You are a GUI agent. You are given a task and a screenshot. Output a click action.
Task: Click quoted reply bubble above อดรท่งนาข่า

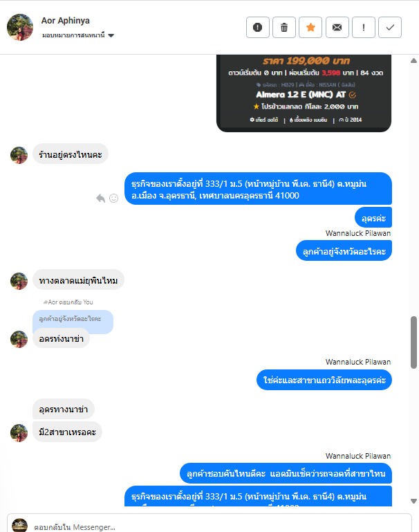tap(73, 319)
